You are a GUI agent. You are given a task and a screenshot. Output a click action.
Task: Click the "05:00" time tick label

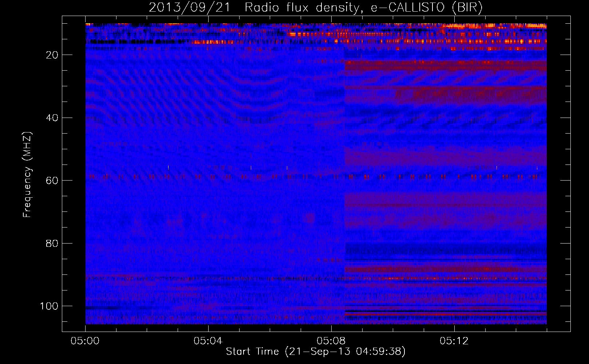(x=85, y=341)
